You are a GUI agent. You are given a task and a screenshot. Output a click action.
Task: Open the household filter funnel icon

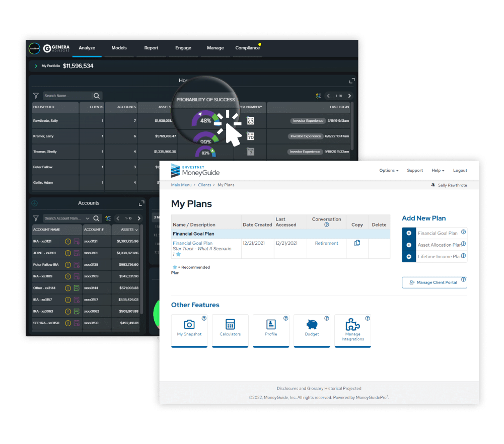[x=36, y=96]
